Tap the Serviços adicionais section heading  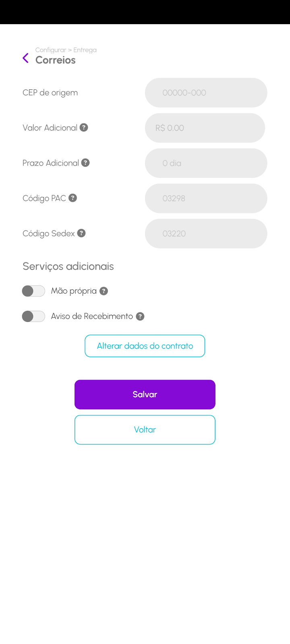[68, 266]
